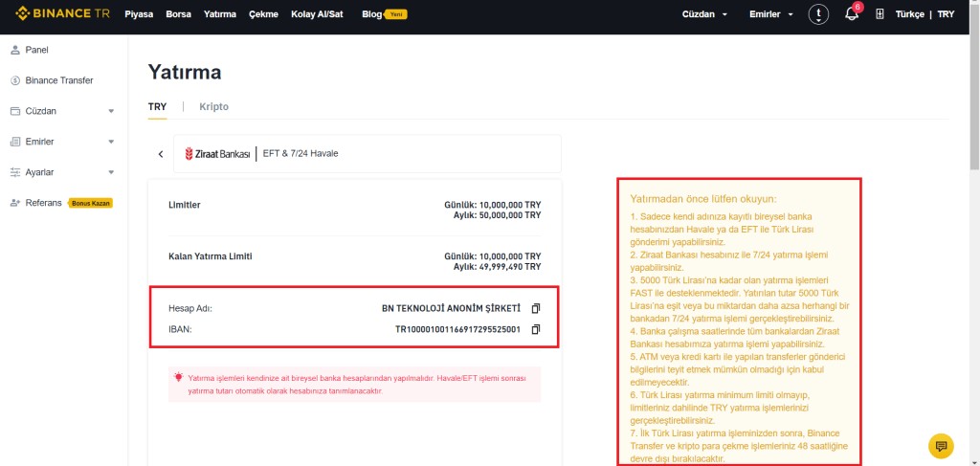Image resolution: width=980 pixels, height=466 pixels.
Task: Open the Cüzdan dropdown in top bar
Action: (x=704, y=14)
